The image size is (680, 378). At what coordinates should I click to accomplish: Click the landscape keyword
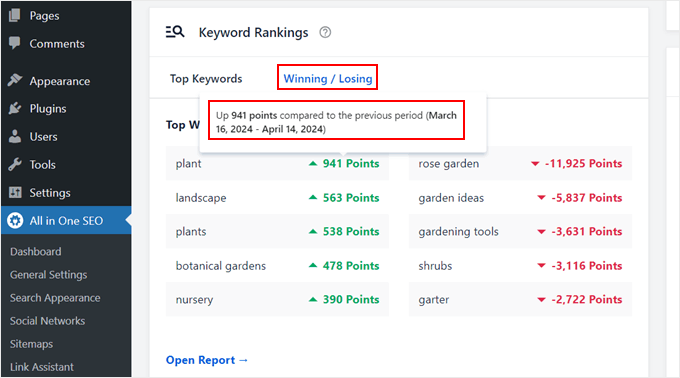[x=201, y=198]
